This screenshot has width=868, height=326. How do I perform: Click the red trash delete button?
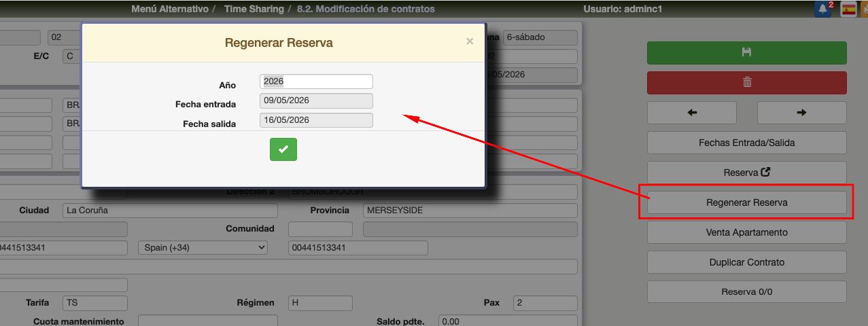pyautogui.click(x=746, y=83)
